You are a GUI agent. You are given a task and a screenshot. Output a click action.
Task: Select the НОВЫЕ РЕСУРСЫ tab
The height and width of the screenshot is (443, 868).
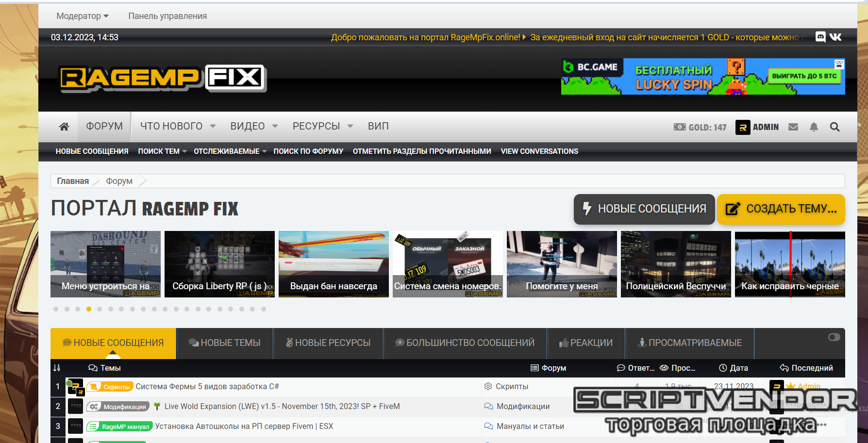(x=328, y=343)
